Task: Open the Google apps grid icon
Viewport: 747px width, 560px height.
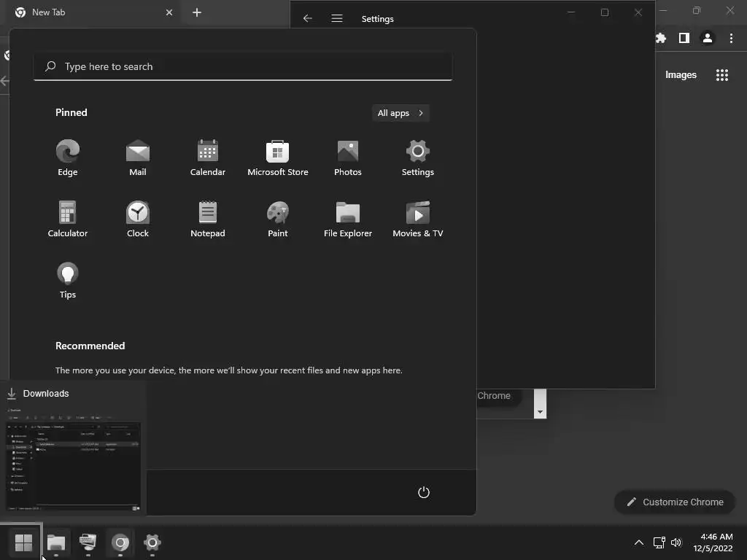Action: click(722, 75)
